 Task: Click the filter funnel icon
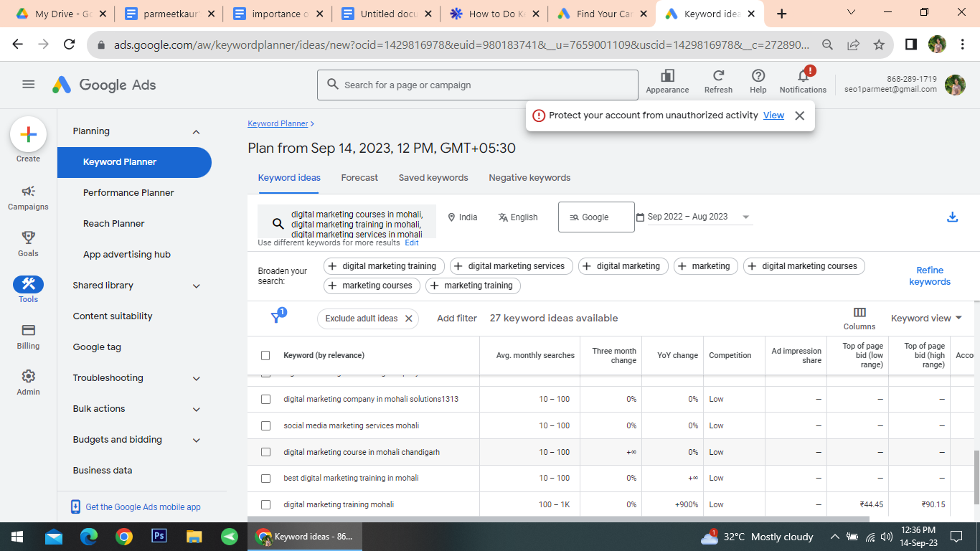[x=276, y=318]
